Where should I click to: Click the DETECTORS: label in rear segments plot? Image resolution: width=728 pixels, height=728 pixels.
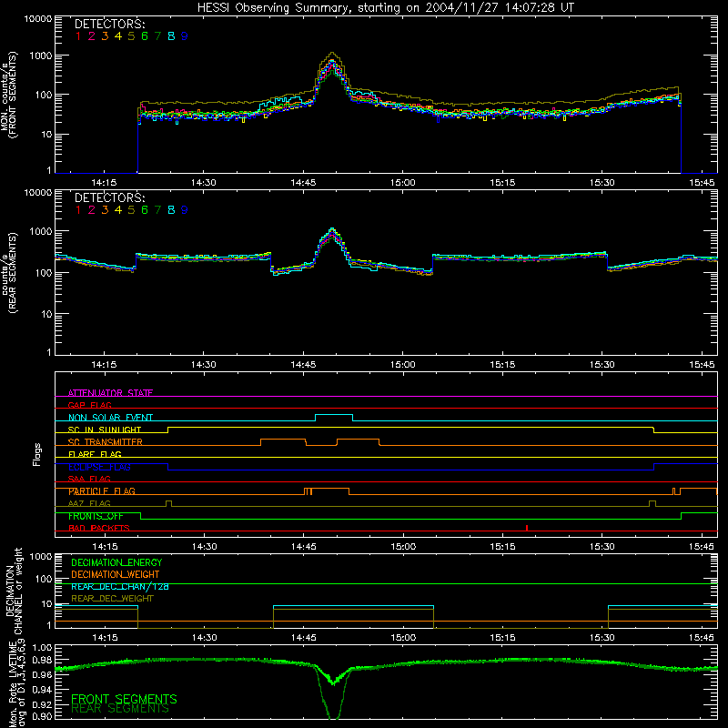tap(110, 197)
